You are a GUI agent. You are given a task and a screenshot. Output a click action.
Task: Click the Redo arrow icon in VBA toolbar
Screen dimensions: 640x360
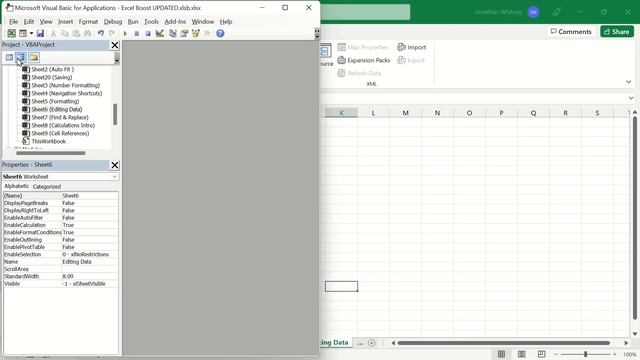112,33
